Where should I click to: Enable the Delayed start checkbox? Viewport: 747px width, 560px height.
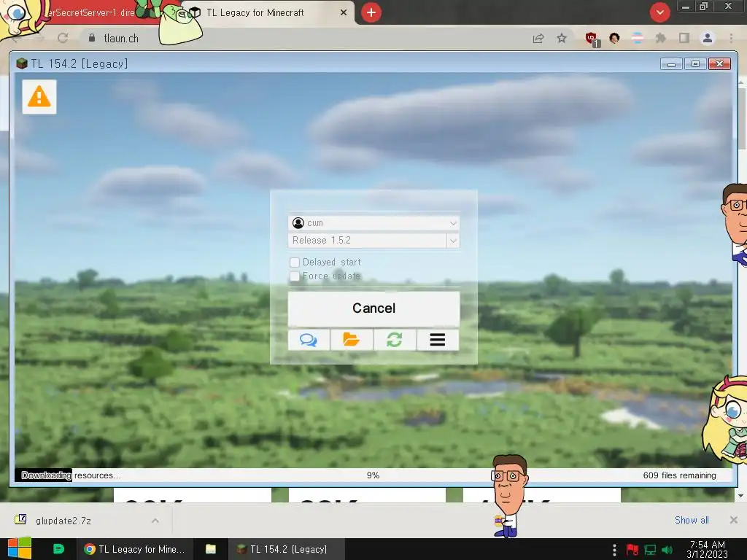295,262
